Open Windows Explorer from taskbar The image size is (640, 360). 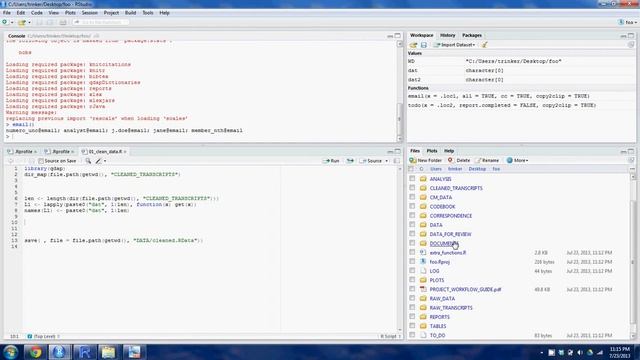(x=109, y=352)
